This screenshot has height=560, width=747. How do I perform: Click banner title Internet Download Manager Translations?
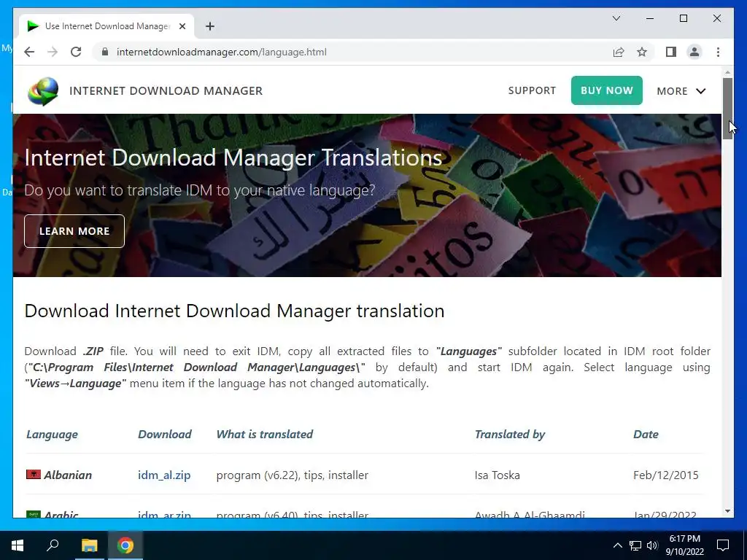pos(233,157)
